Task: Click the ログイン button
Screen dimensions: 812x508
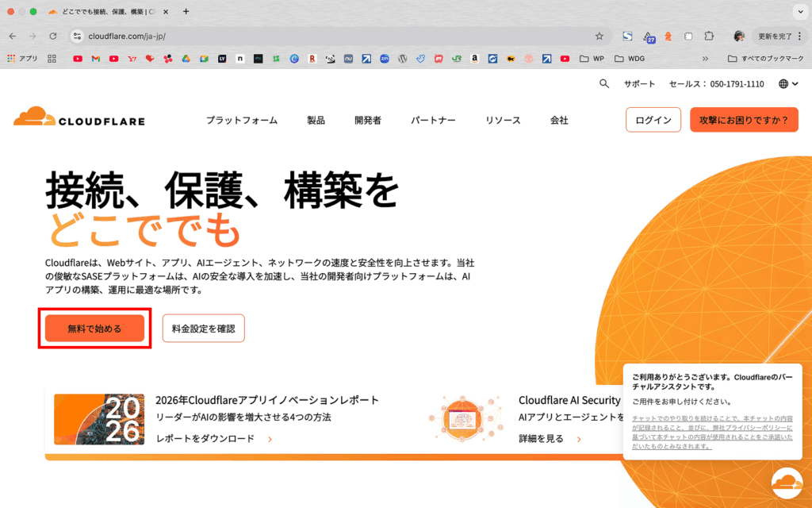Action: coord(653,120)
